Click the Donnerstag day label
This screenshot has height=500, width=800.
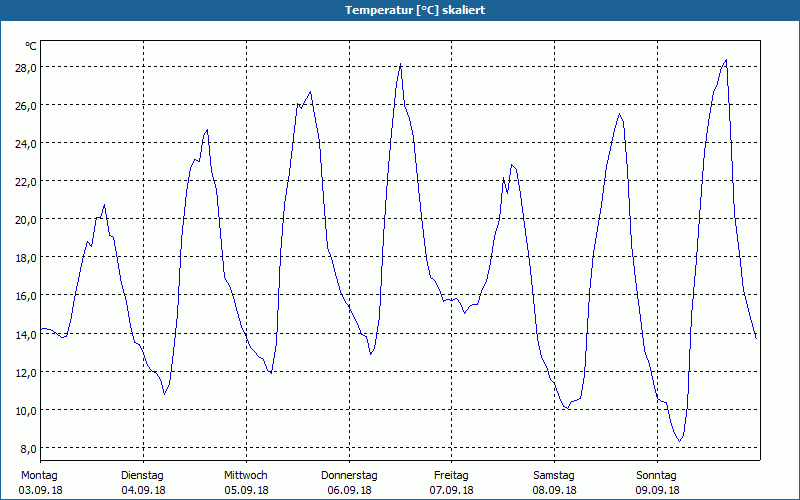tap(349, 476)
